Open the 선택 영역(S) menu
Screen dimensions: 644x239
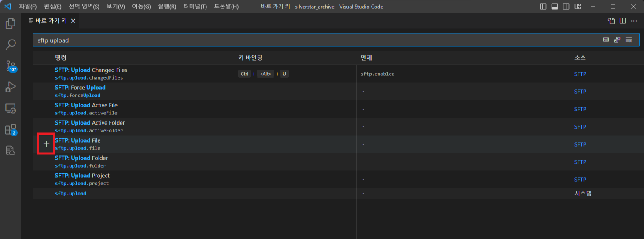click(84, 7)
